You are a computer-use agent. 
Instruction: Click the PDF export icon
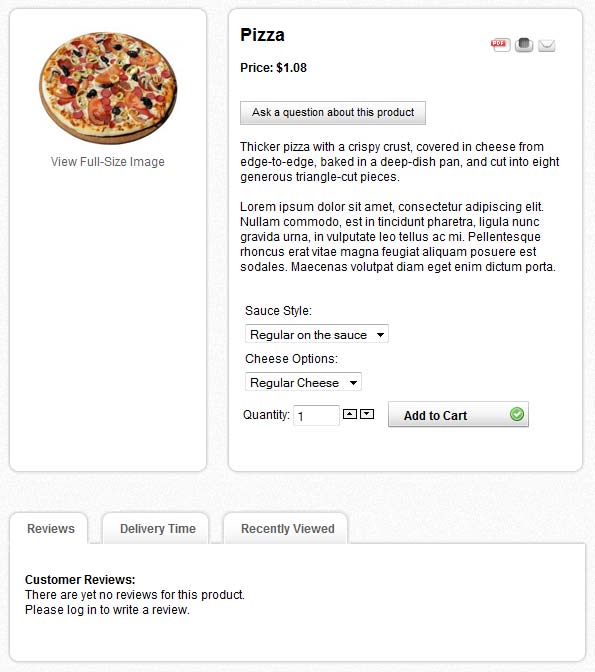[501, 45]
